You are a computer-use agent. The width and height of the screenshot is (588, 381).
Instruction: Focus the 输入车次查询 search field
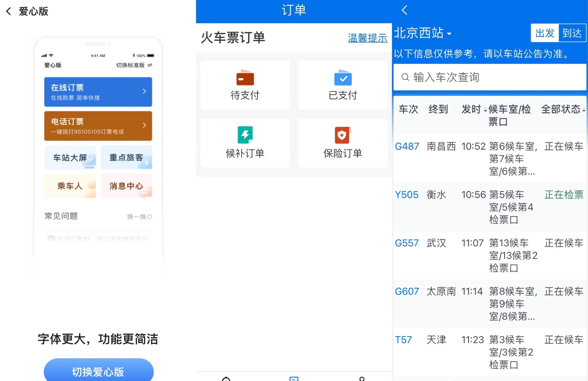(490, 77)
